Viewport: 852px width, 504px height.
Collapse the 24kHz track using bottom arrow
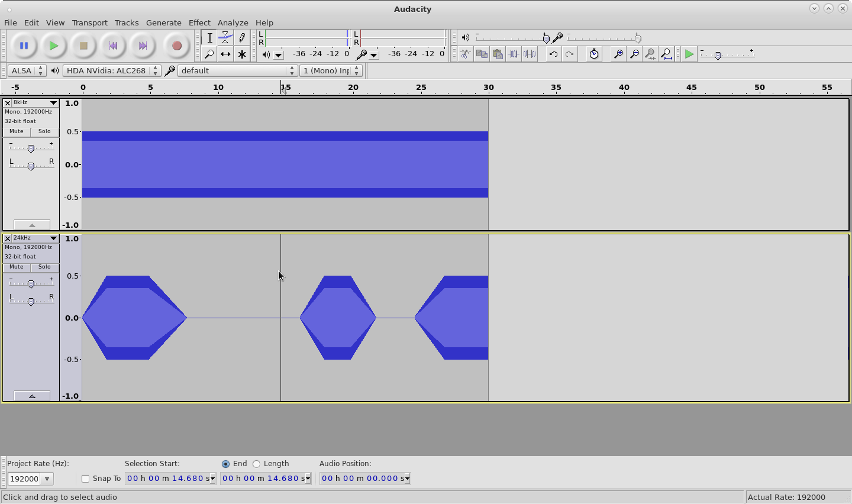(x=32, y=396)
